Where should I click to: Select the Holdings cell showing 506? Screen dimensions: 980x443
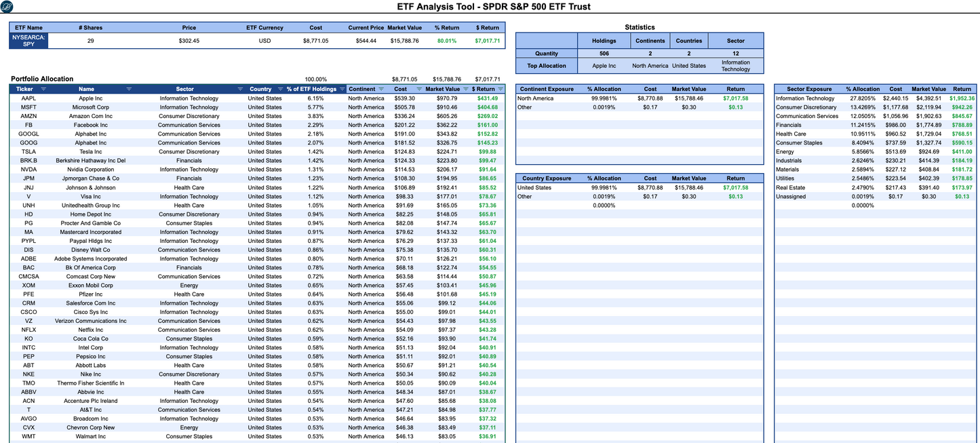(603, 53)
